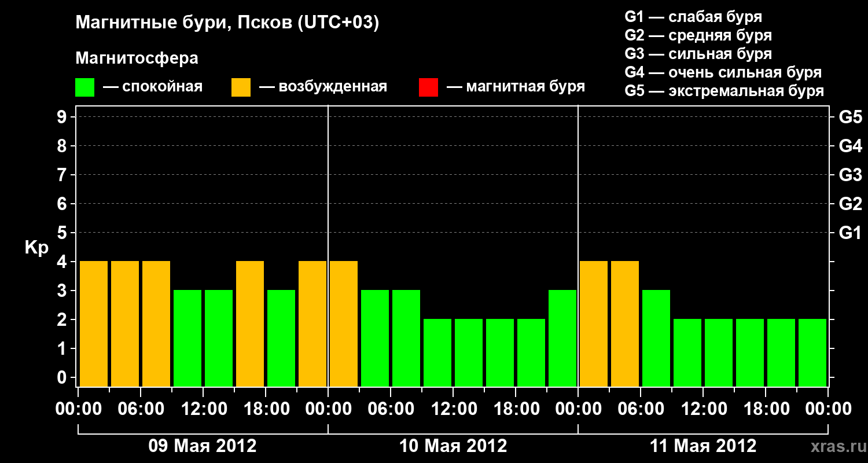Click the date label '11 Мая 2012'

[x=703, y=446]
